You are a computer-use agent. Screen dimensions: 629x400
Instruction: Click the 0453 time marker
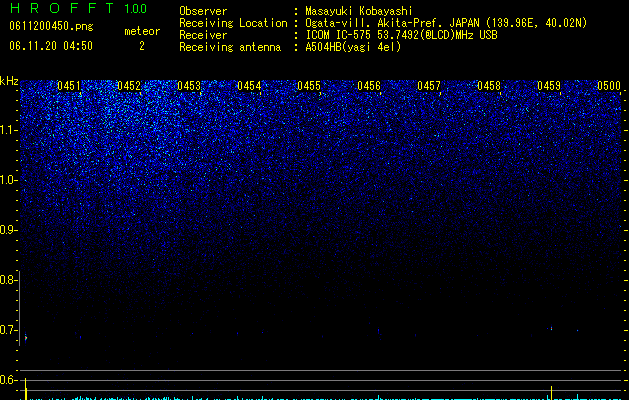189,86
